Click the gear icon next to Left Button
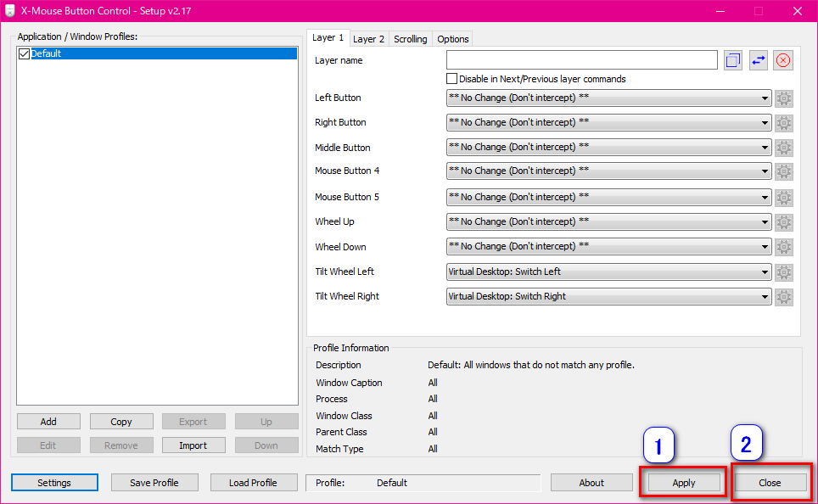The width and height of the screenshot is (818, 504). [784, 98]
